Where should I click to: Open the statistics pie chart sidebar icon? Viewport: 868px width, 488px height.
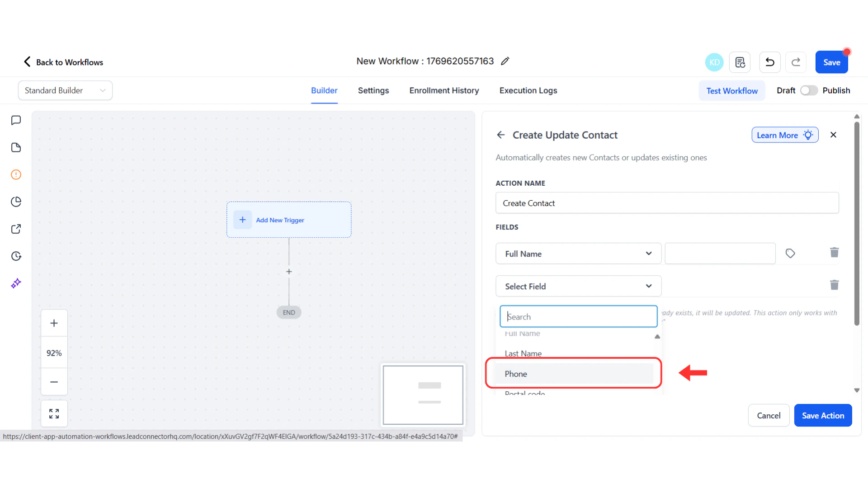point(16,202)
